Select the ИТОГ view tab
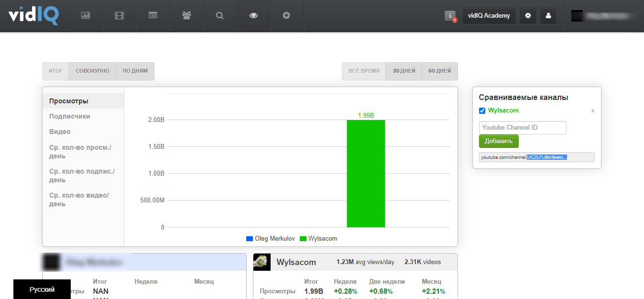This screenshot has width=644, height=299. tap(55, 71)
